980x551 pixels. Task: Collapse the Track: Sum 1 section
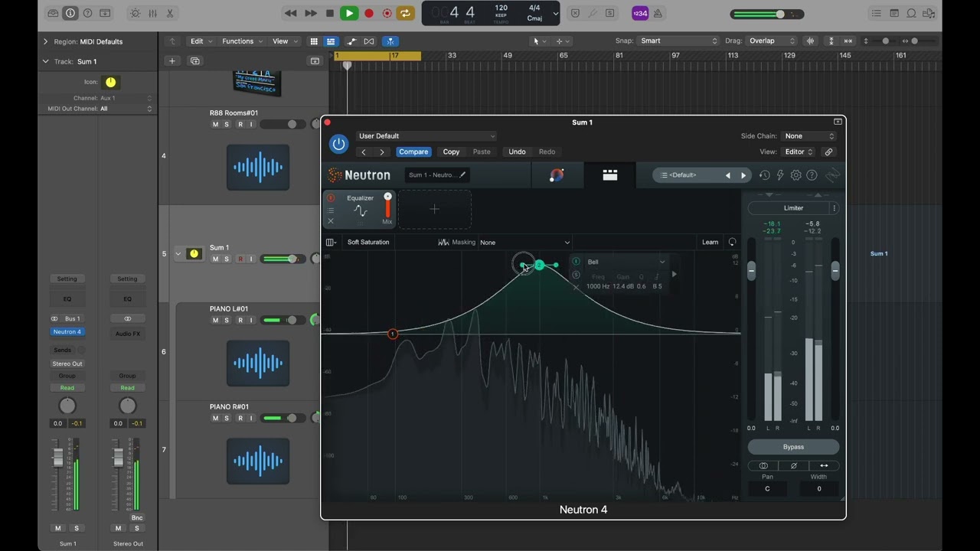45,61
